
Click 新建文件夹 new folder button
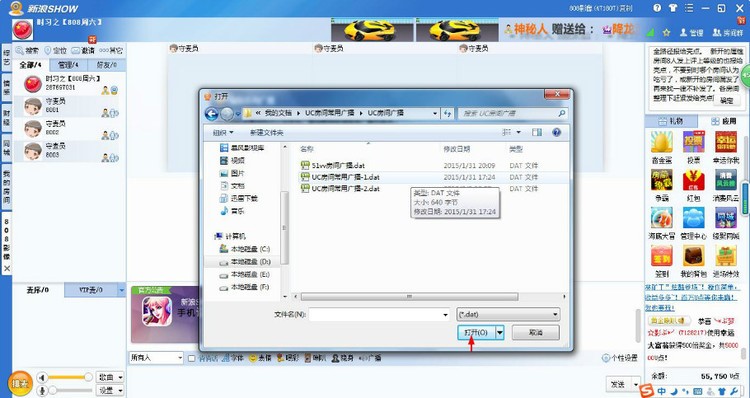tap(266, 133)
